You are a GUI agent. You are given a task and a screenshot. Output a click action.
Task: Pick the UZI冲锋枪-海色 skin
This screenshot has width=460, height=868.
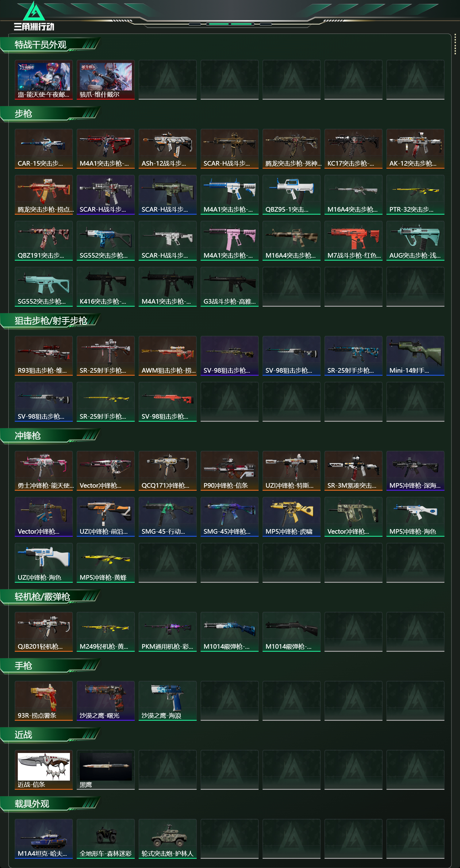click(x=44, y=563)
